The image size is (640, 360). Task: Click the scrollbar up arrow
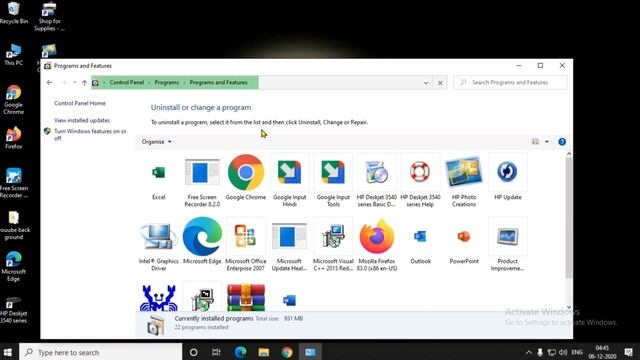click(x=569, y=154)
